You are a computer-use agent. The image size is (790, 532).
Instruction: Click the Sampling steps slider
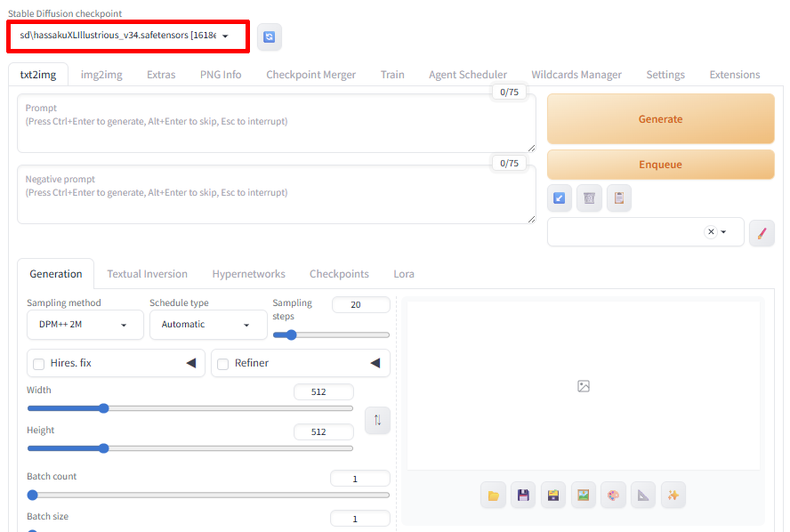tap(331, 335)
